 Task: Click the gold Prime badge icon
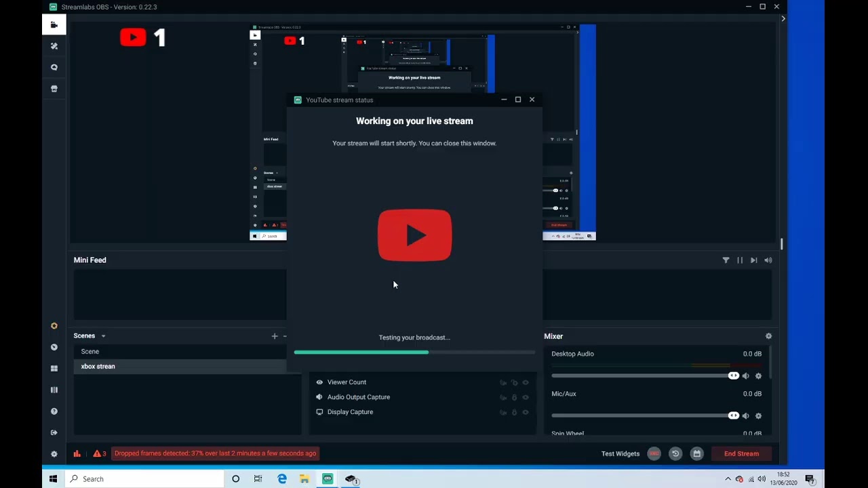54,326
